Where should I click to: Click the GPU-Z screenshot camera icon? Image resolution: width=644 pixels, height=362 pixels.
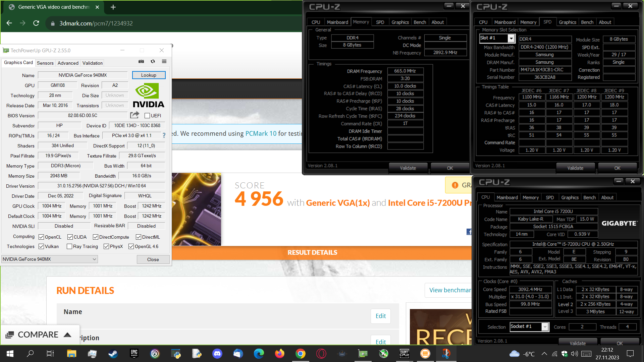tap(141, 61)
